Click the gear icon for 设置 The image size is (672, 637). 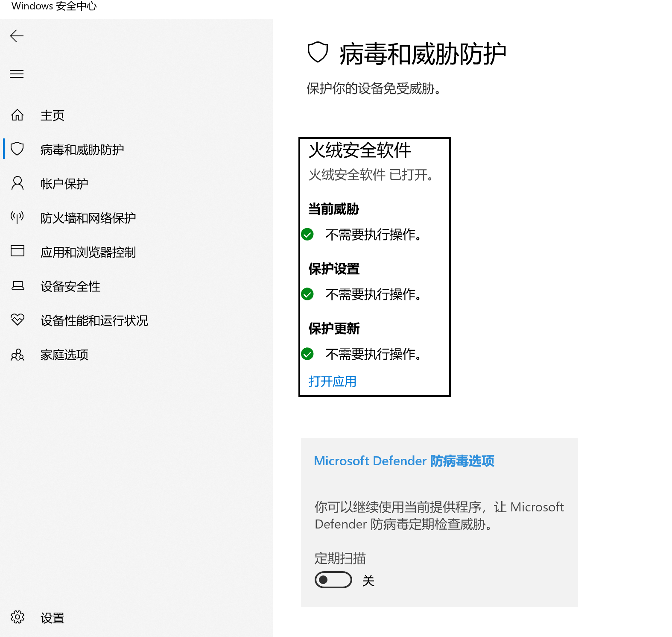coord(18,617)
